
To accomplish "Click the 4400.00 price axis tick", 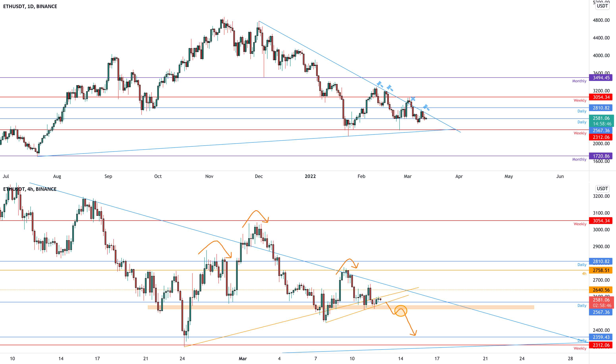I will point(601,38).
